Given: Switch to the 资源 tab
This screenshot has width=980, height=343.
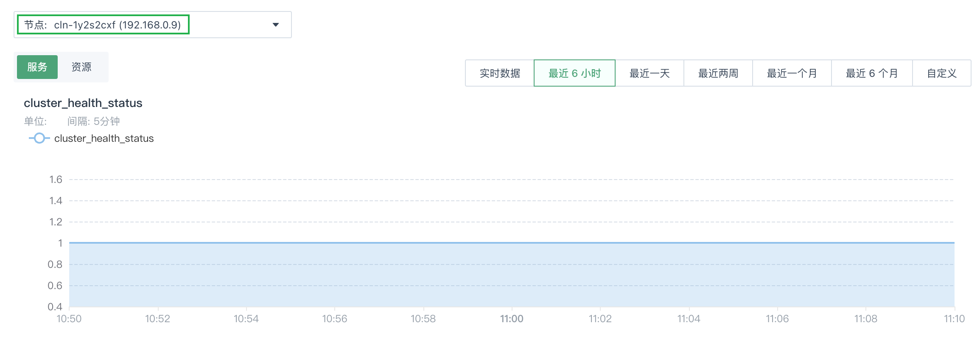Looking at the screenshot, I should 81,67.
